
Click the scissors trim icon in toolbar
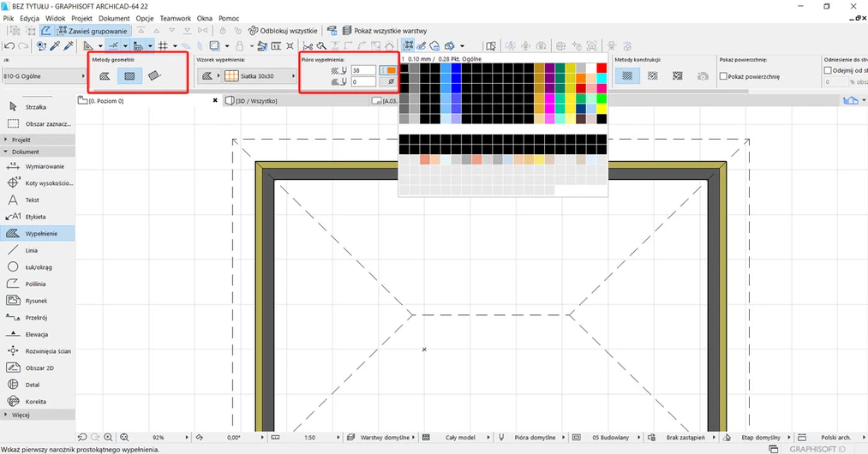308,46
